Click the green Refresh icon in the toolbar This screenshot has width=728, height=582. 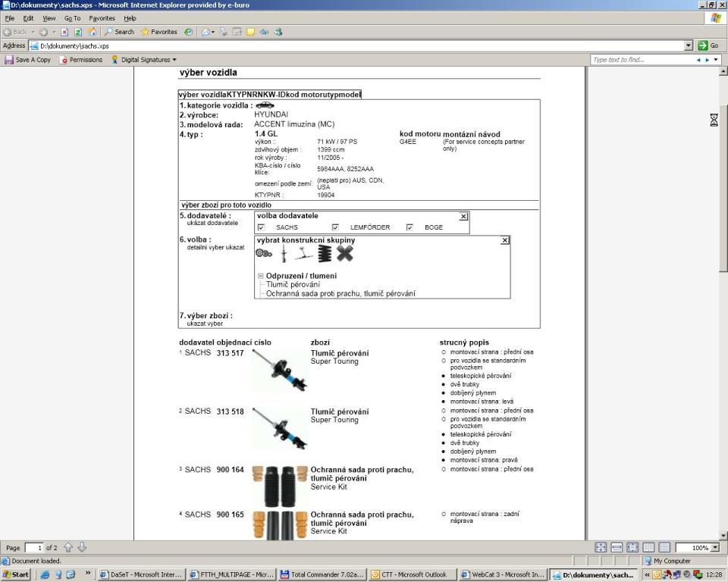click(x=78, y=32)
